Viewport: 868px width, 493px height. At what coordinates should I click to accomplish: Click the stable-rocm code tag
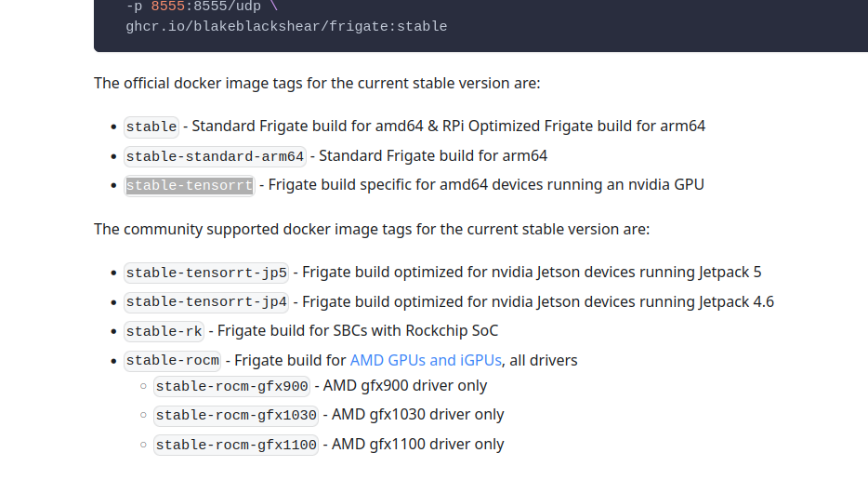point(173,361)
